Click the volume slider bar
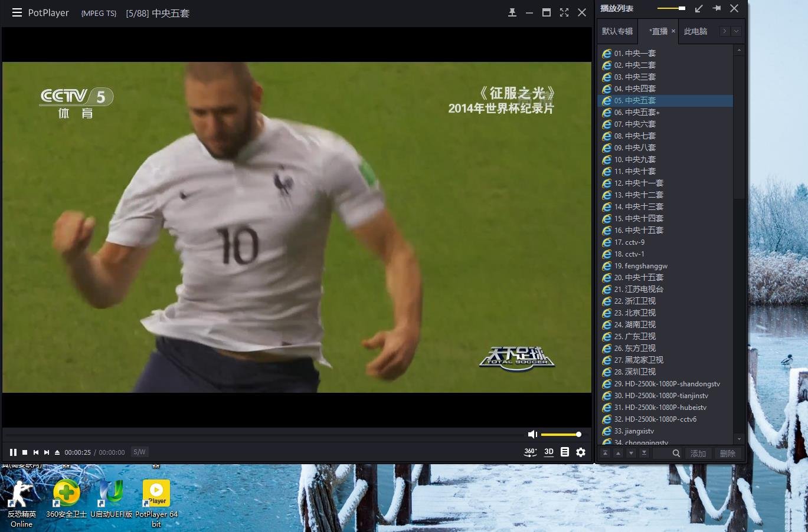The width and height of the screenshot is (808, 532). point(561,435)
